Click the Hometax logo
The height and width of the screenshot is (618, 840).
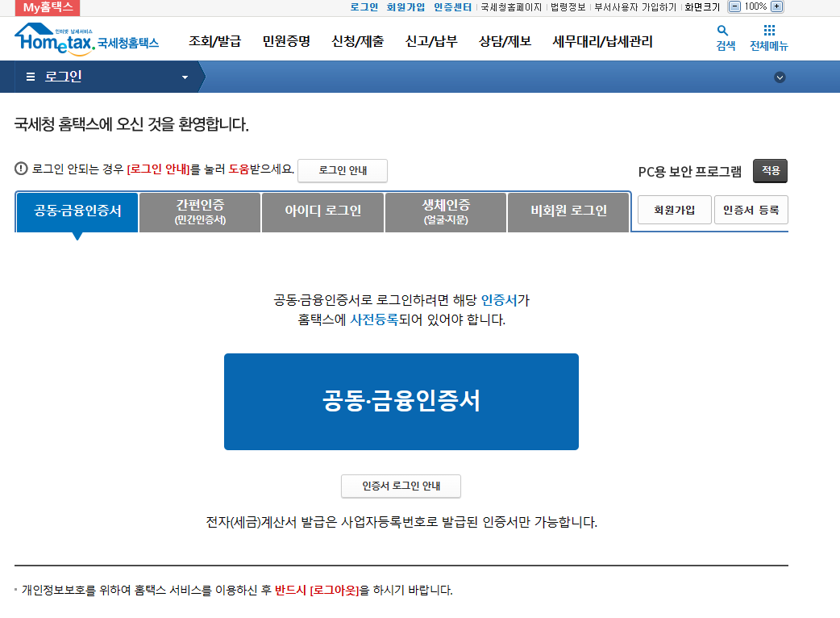point(87,40)
